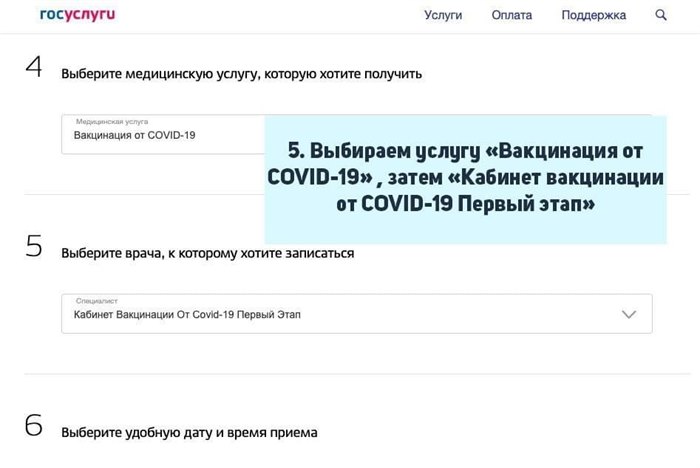This screenshot has height=468, width=700.
Task: Select the step number 6 marker
Action: [34, 427]
